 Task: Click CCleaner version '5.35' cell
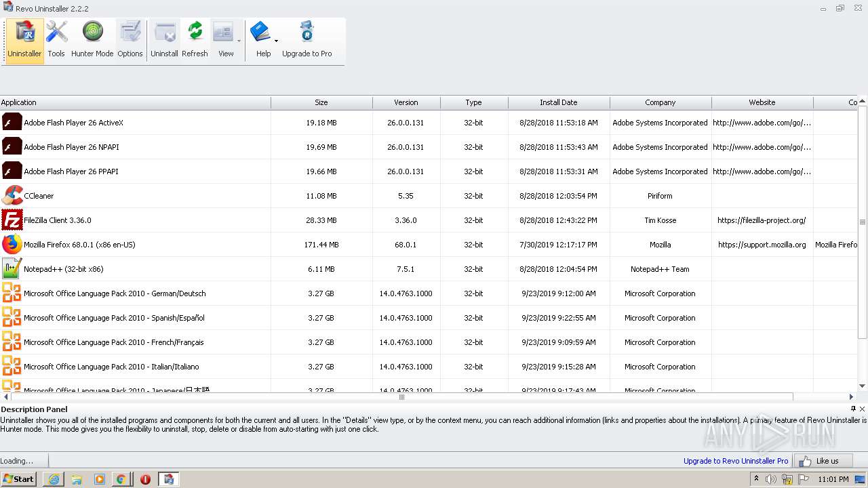pos(406,196)
